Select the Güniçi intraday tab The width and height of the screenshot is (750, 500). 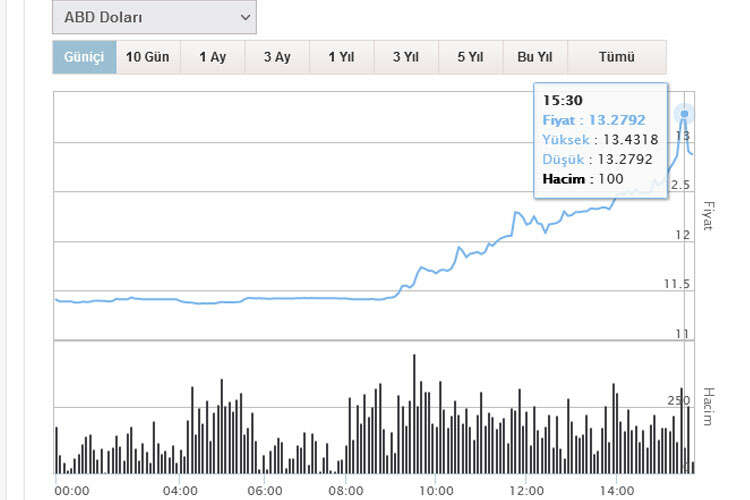84,57
